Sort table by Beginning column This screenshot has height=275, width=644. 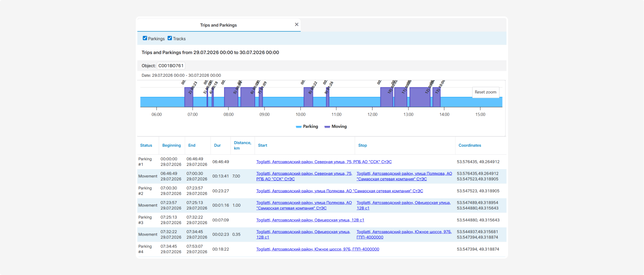(171, 145)
